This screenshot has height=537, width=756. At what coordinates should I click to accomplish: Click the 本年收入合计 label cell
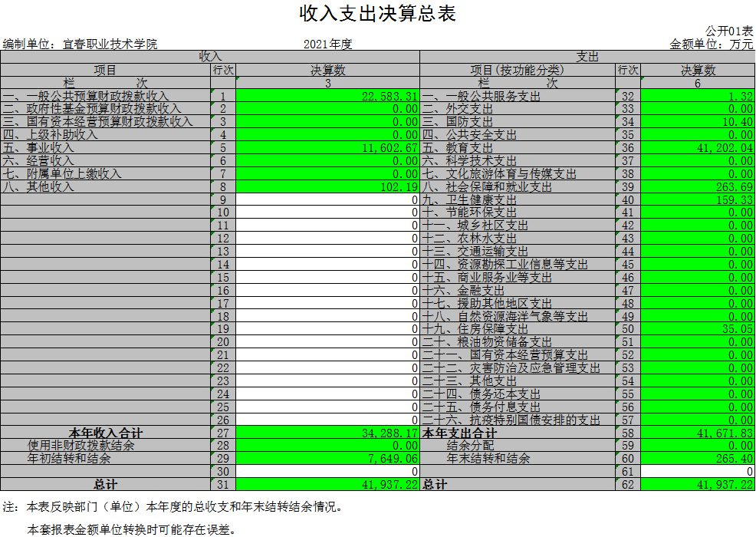105,433
